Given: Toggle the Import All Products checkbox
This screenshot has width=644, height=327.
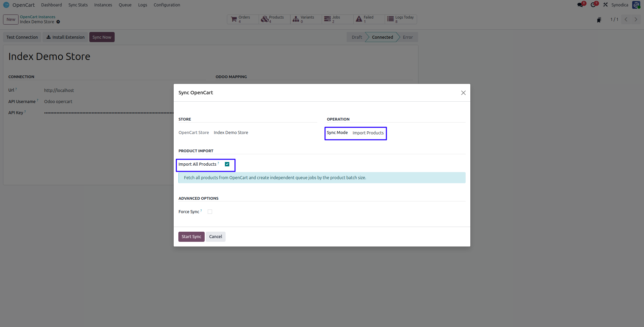Looking at the screenshot, I should pos(227,164).
